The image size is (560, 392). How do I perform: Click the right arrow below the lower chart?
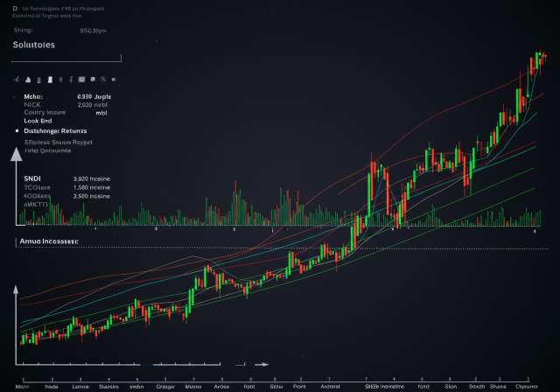[261, 364]
